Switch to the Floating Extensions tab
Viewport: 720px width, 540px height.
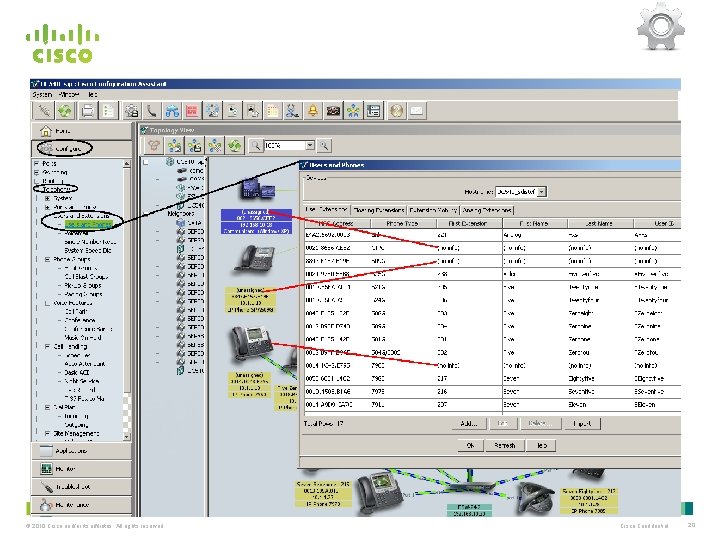(x=378, y=210)
